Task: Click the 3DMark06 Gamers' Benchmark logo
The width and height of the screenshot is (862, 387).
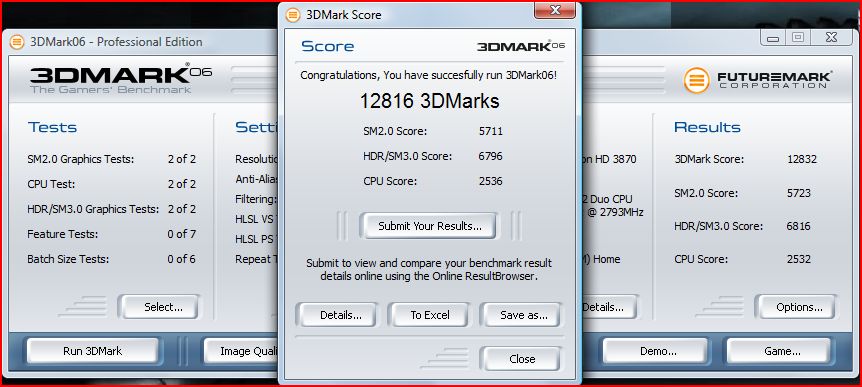Action: 121,80
